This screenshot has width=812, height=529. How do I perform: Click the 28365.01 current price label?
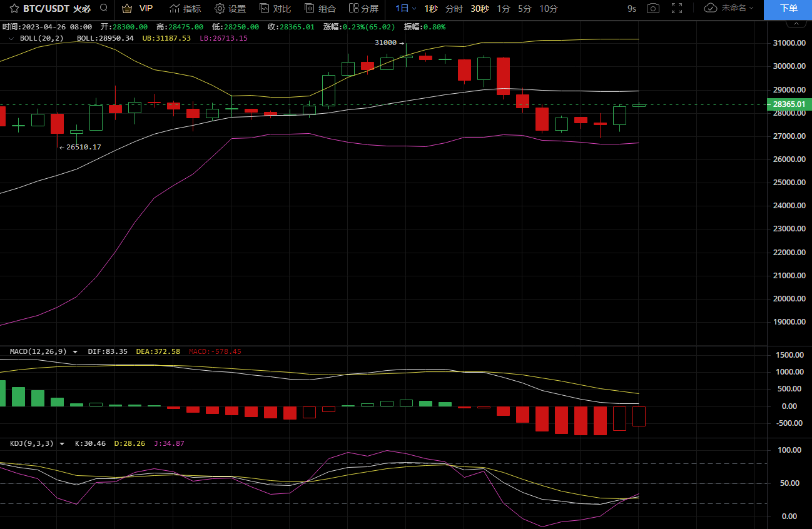788,104
